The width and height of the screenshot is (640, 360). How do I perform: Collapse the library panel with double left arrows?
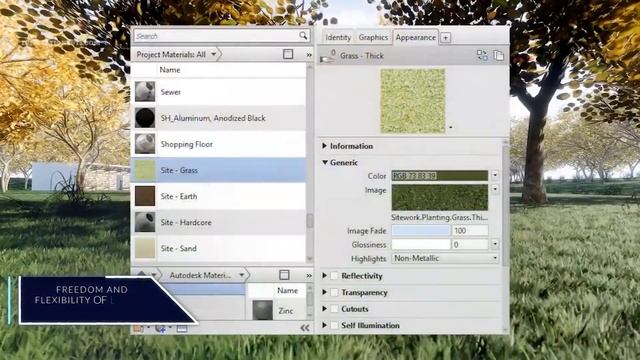pyautogui.click(x=304, y=328)
